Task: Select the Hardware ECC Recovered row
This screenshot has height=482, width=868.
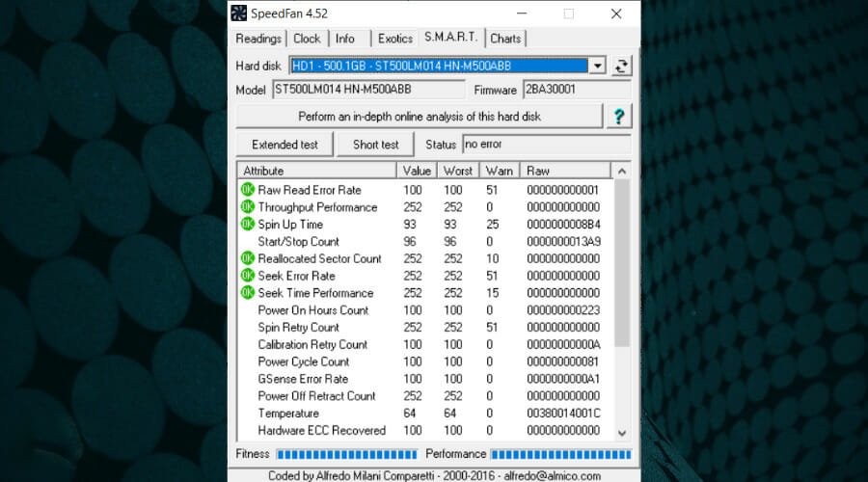Action: point(425,430)
